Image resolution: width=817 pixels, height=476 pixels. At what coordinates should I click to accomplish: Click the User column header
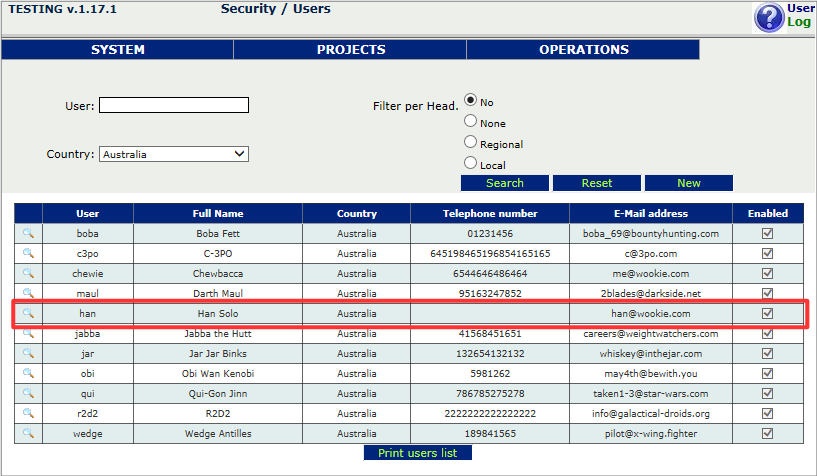88,214
